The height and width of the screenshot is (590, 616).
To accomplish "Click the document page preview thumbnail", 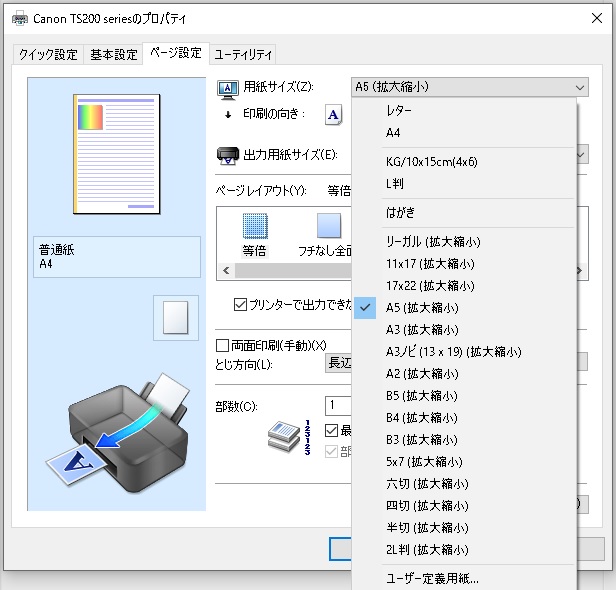I will [x=117, y=154].
